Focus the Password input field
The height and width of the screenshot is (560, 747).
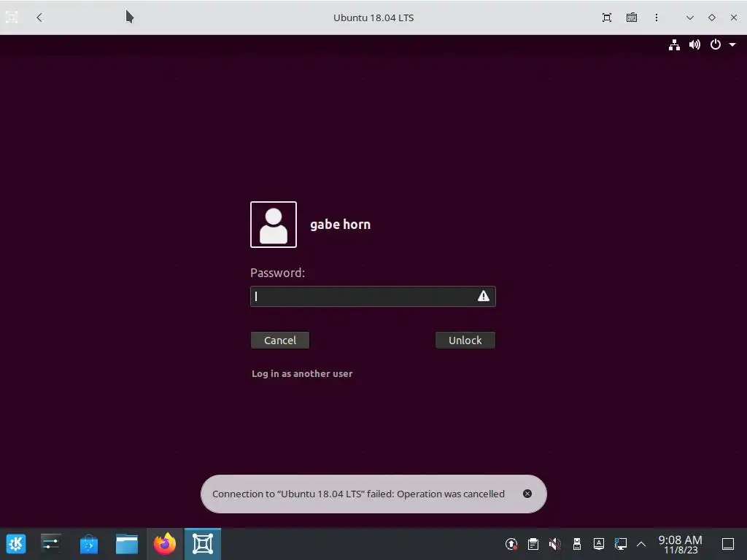pos(373,296)
